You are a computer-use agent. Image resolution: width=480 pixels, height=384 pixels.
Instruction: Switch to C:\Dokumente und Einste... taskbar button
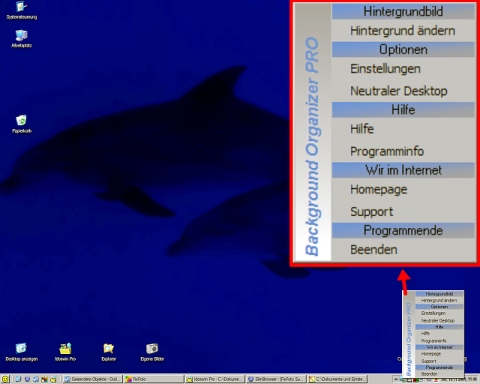pos(337,379)
